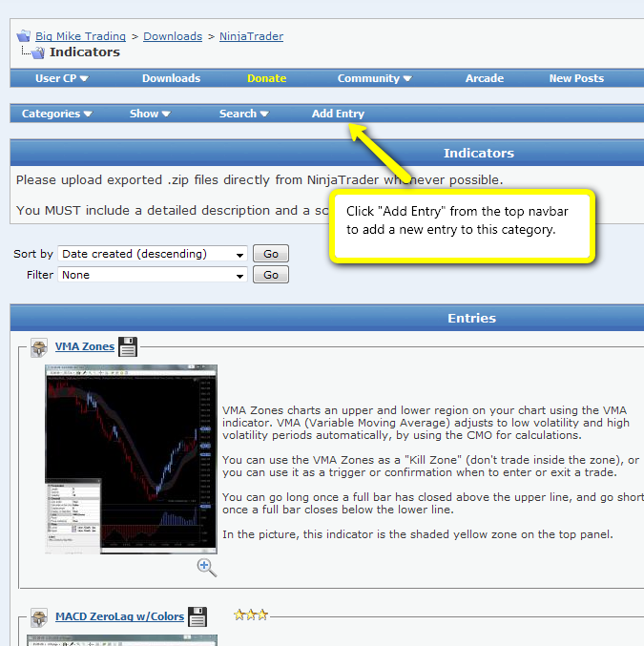Expand the Search menu
Screen dimensions: 644x646
(244, 114)
